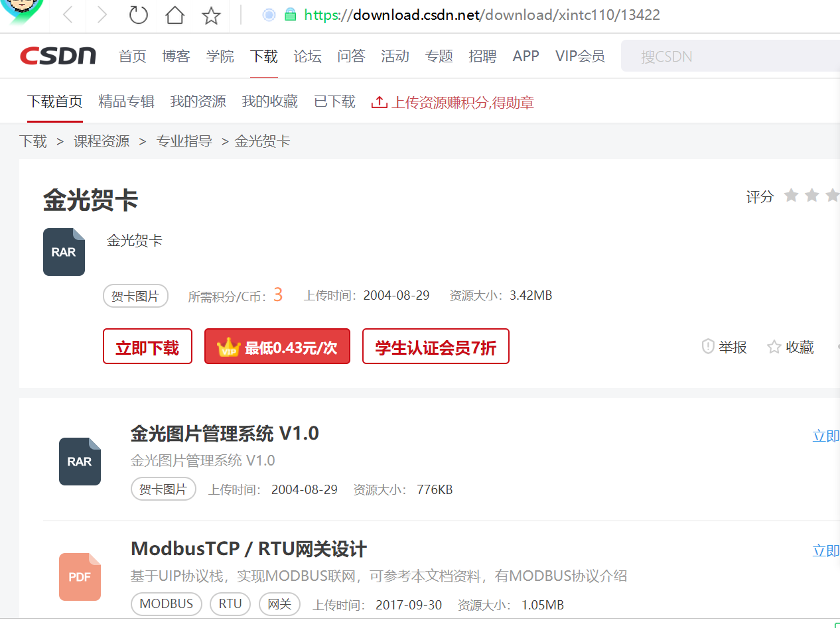
Task: Open 金光图片管理系统 V1.0 resource link
Action: (224, 434)
